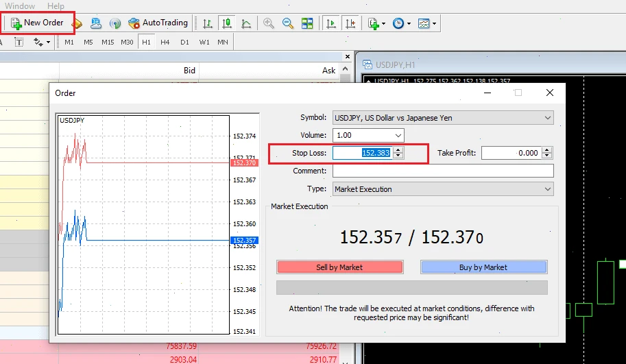Select the arrows objects tool
Viewport: 626px width, 364px height.
tap(38, 42)
